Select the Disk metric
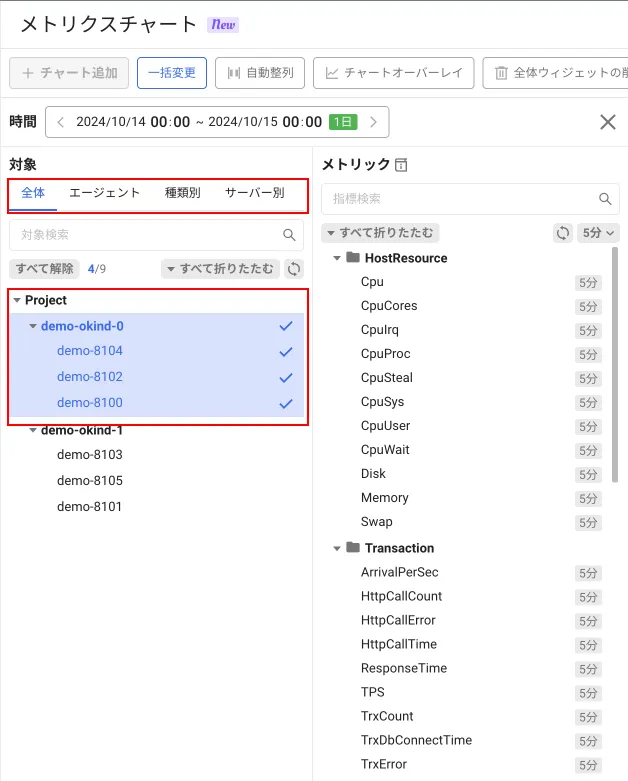This screenshot has width=628, height=781. pyautogui.click(x=373, y=473)
